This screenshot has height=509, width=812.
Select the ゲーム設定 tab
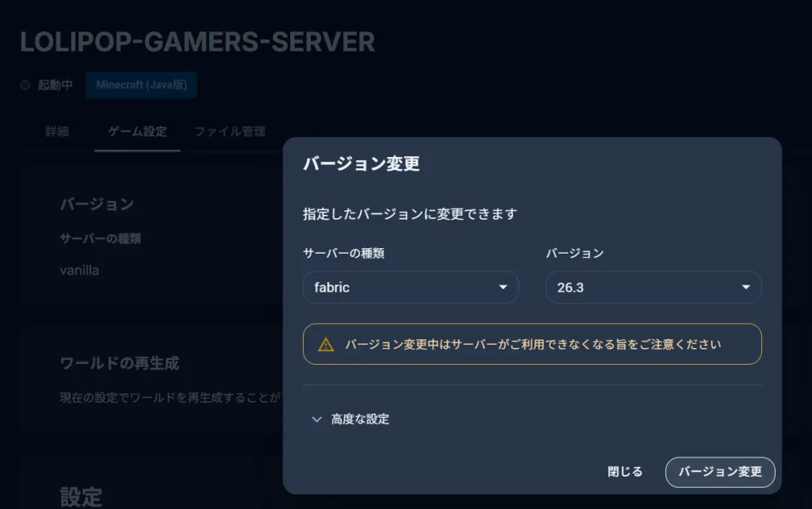point(137,132)
